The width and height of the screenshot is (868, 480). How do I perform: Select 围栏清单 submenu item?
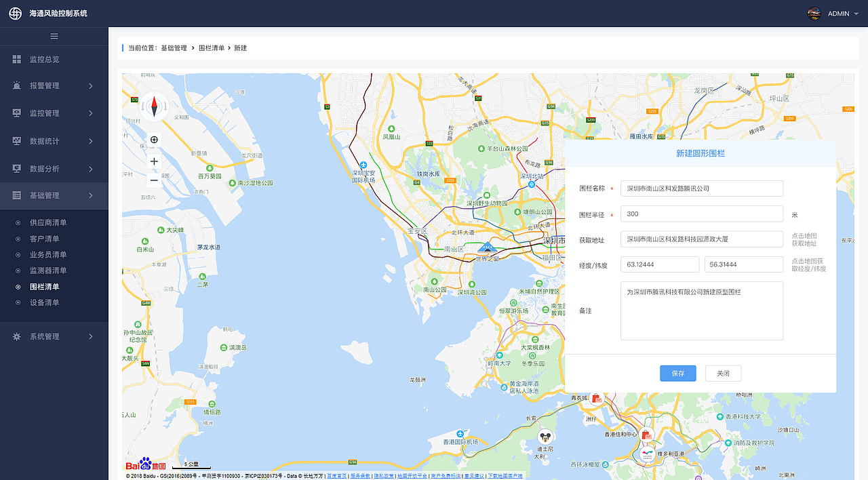tap(44, 287)
